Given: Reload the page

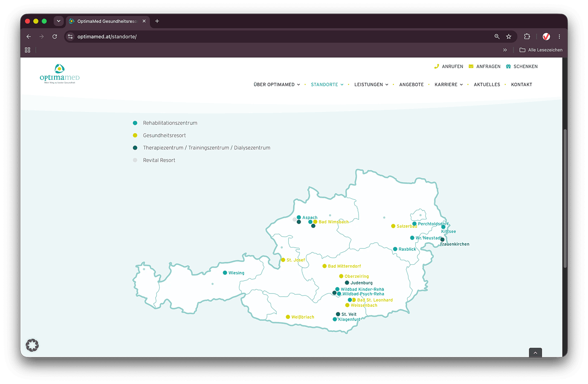Looking at the screenshot, I should [55, 36].
